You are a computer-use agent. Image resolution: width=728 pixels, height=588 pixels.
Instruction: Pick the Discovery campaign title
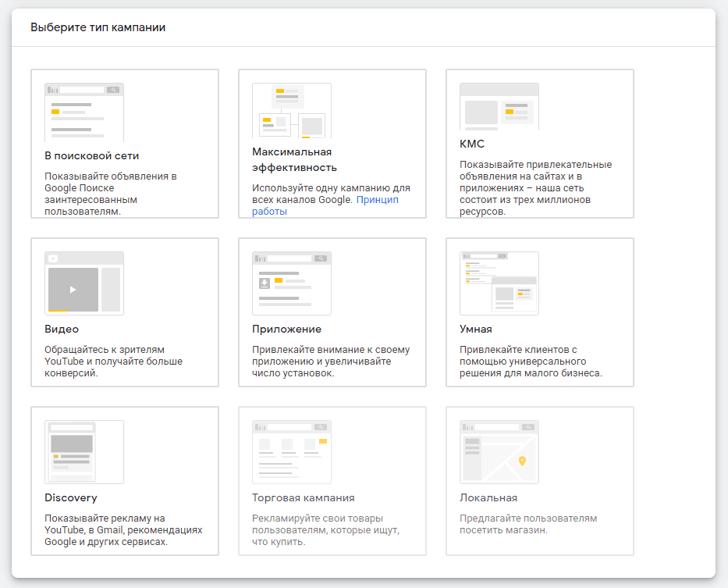click(x=71, y=497)
